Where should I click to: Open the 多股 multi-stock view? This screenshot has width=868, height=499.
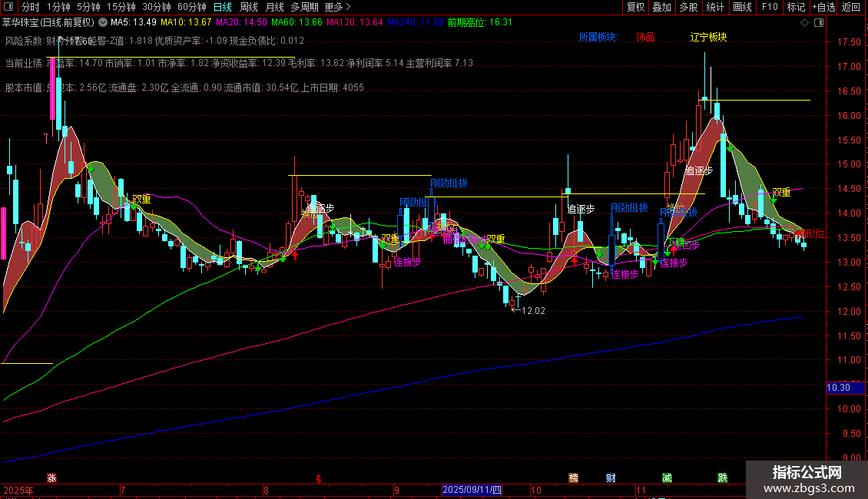(x=689, y=7)
